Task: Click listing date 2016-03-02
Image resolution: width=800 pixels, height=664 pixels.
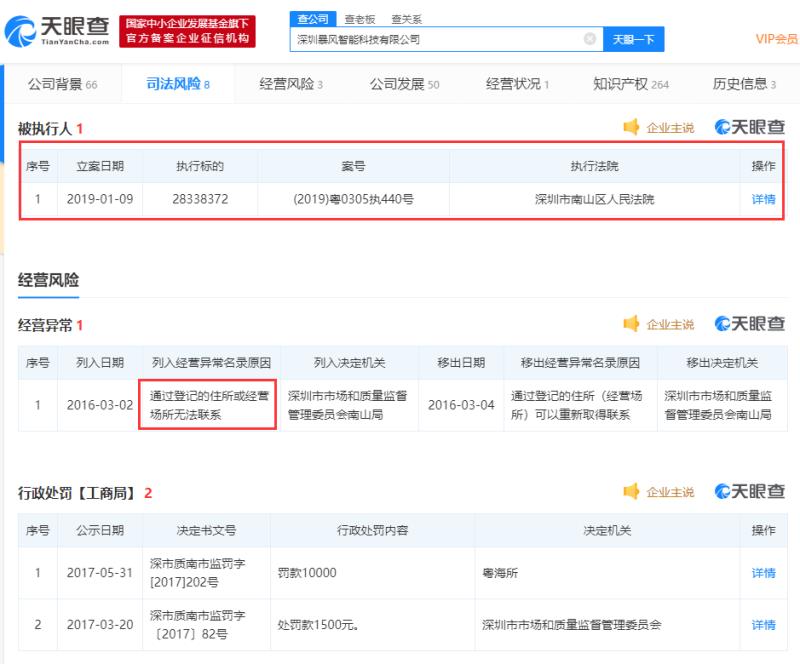Action: 100,405
